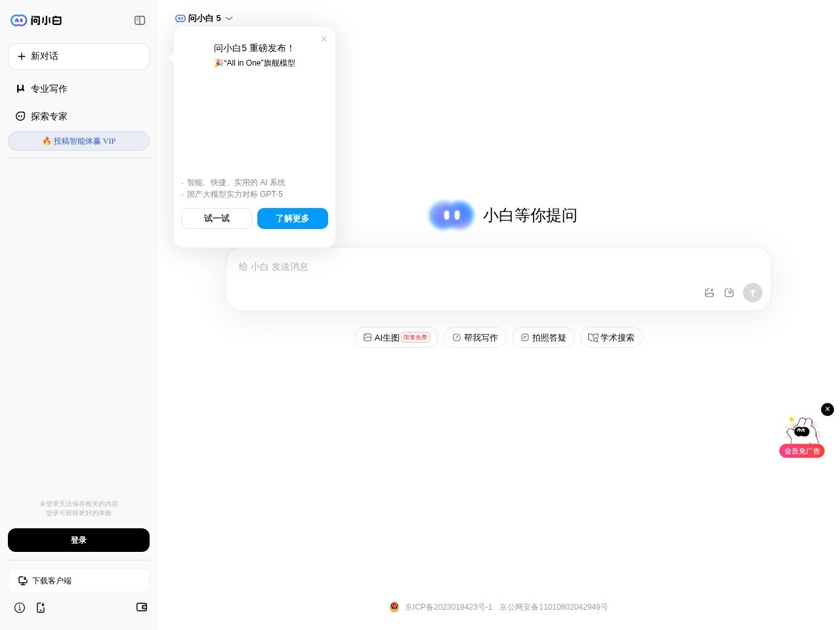840x630 pixels.
Task: Click the collapse sidebar icon
Action: pos(140,20)
